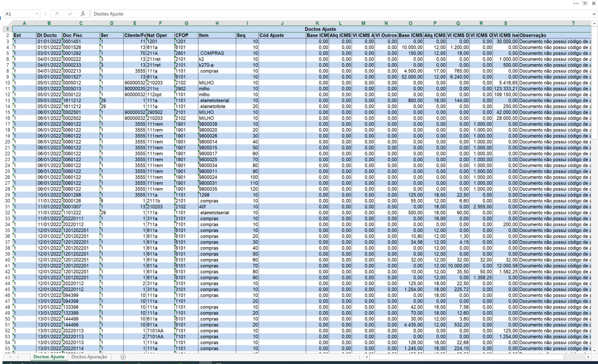598x364 pixels.
Task: Click the item cell 9800039
Action: pyautogui.click(x=217, y=124)
